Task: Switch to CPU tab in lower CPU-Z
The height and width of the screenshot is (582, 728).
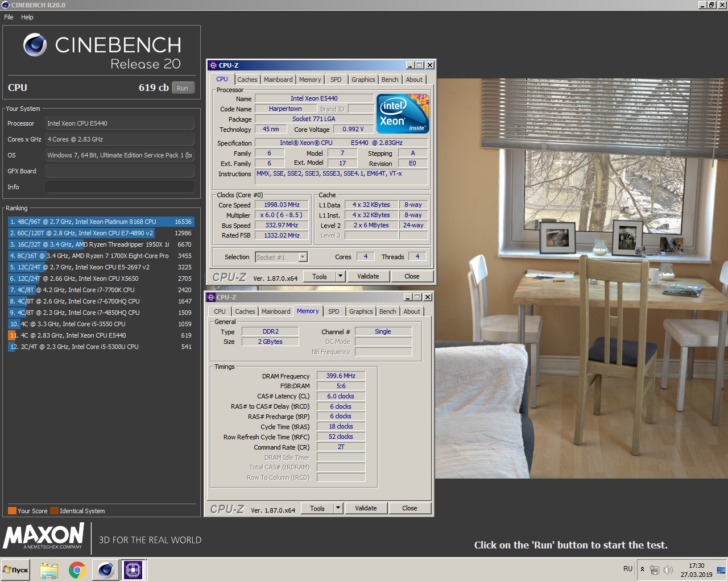Action: point(220,311)
